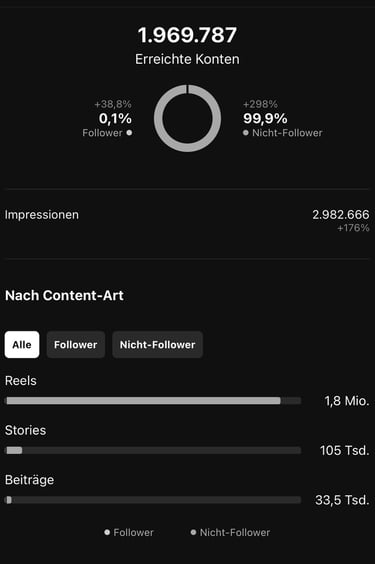The image size is (375, 564).
Task: Tap the Erreichte Konten label
Action: click(x=187, y=59)
